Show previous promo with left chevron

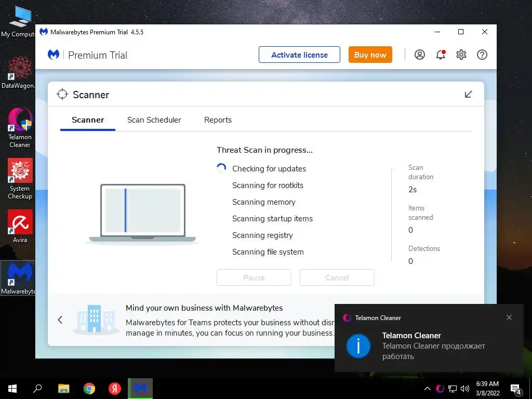pyautogui.click(x=60, y=320)
